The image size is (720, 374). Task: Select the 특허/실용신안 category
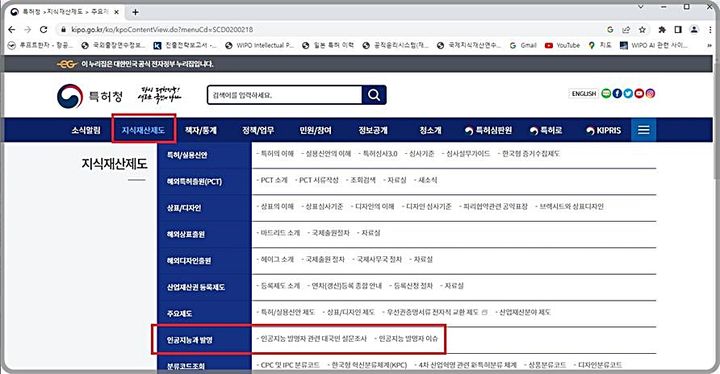point(204,155)
